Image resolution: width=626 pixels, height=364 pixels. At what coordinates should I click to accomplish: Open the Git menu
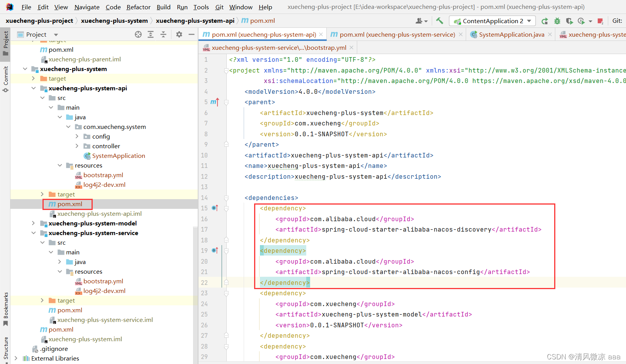(x=219, y=7)
